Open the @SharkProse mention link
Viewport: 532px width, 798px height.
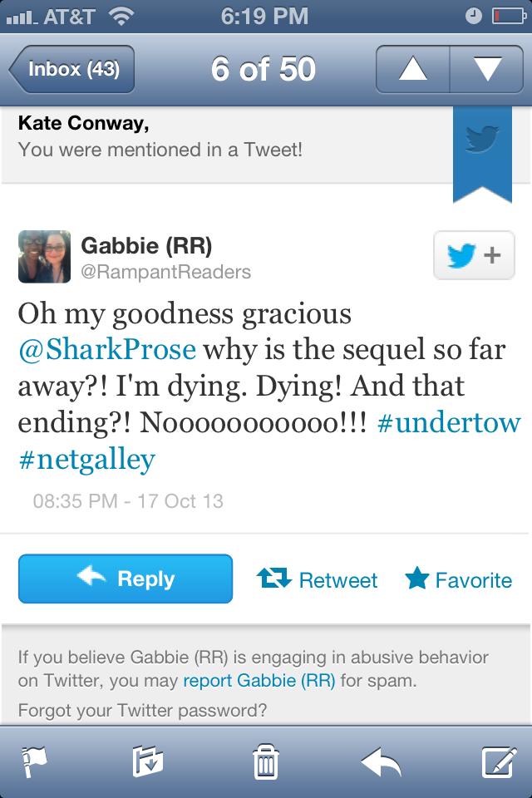point(107,348)
